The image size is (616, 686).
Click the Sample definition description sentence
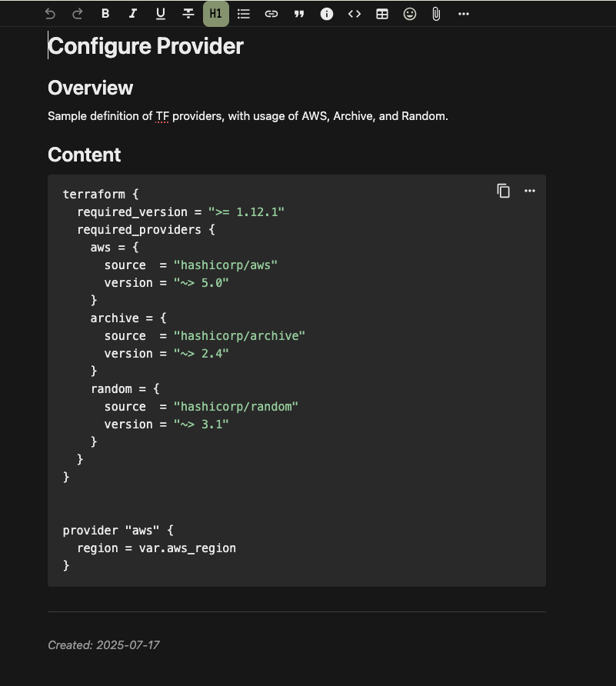tap(248, 116)
